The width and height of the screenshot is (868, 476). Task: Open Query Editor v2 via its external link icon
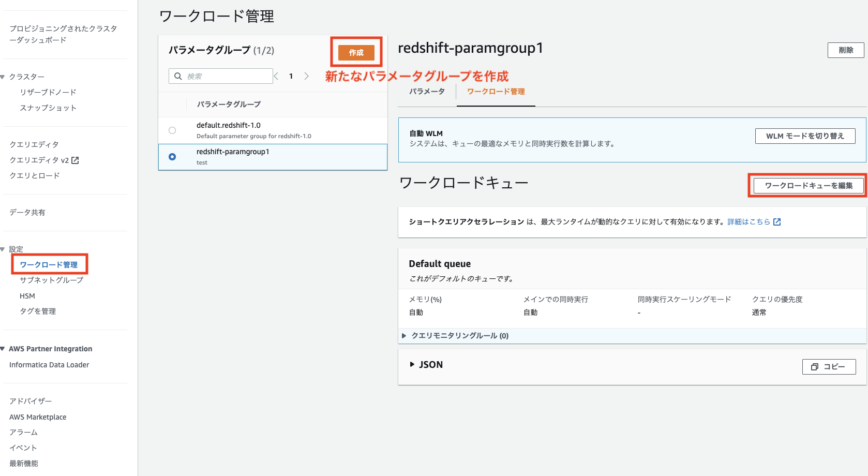[x=76, y=160]
